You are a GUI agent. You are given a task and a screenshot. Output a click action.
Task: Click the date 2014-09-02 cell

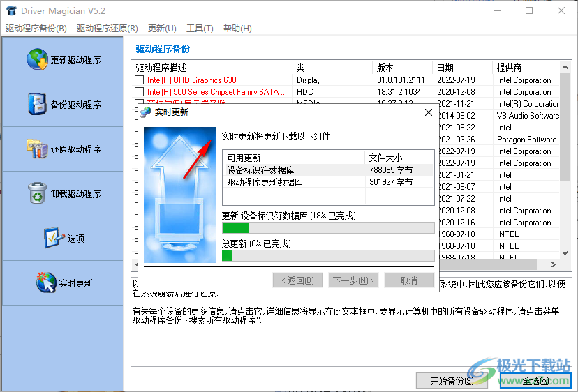pyautogui.click(x=457, y=115)
